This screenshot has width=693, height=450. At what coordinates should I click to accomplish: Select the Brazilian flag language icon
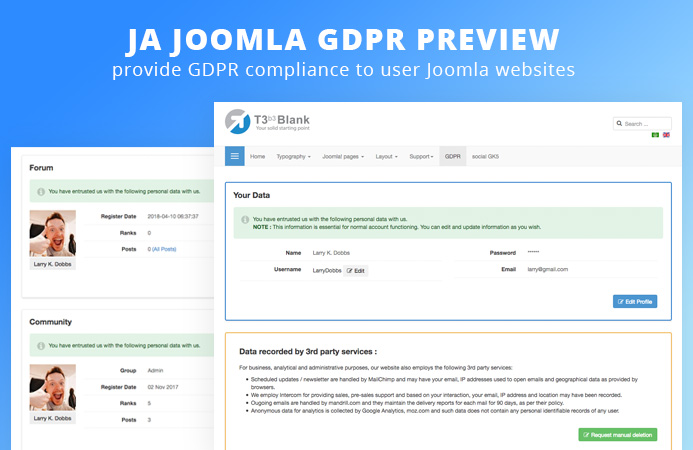pyautogui.click(x=655, y=135)
